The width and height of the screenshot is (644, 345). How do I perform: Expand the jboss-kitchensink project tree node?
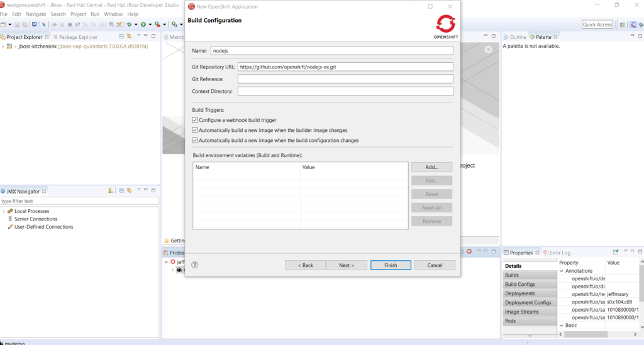pyautogui.click(x=3, y=47)
